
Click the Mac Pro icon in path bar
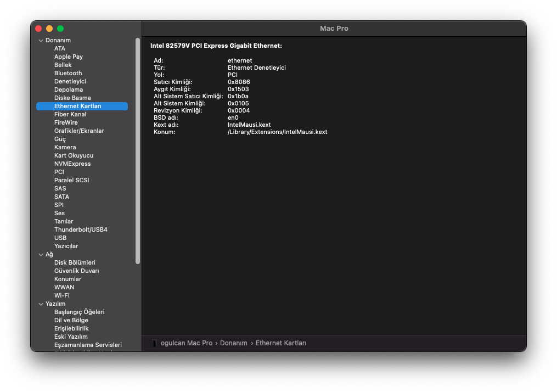(x=154, y=343)
